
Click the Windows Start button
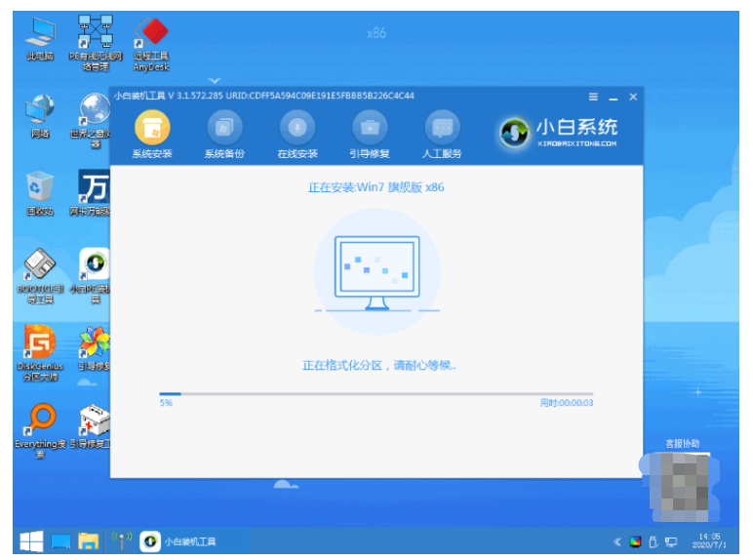(x=28, y=540)
